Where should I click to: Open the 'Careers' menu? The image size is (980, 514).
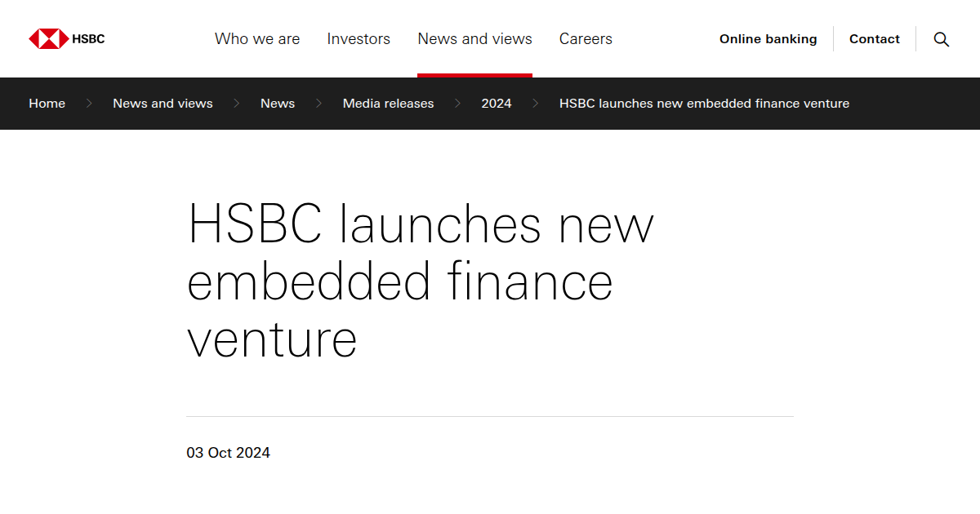coord(585,38)
